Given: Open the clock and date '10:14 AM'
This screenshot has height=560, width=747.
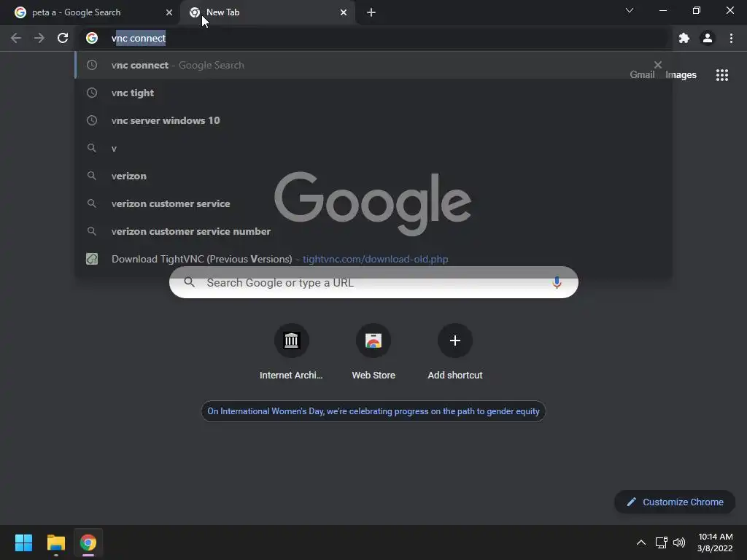Looking at the screenshot, I should pyautogui.click(x=715, y=542).
